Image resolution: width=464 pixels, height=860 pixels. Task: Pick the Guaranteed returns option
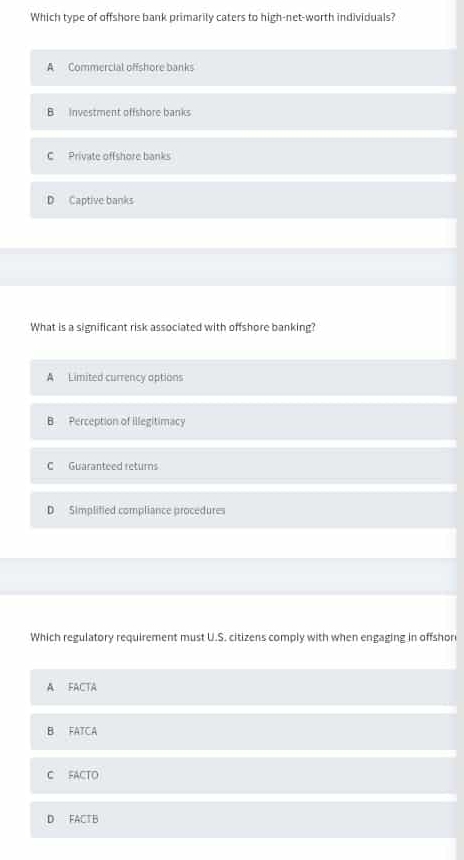243,466
